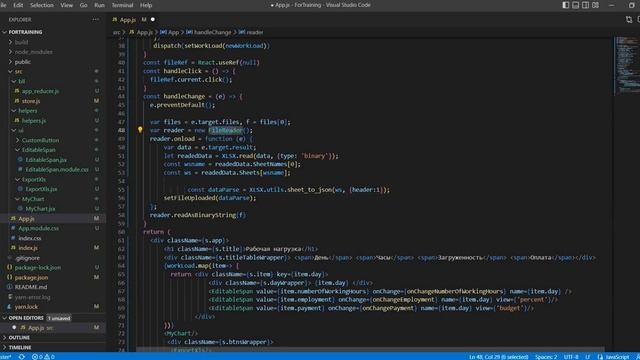Click the reader breadcrumb
Screen dimensions: 640x360
coord(254,32)
